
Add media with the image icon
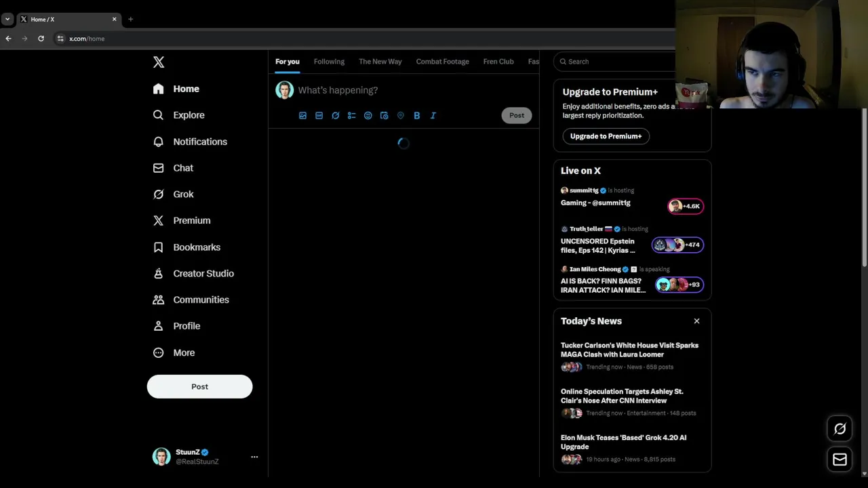click(302, 116)
